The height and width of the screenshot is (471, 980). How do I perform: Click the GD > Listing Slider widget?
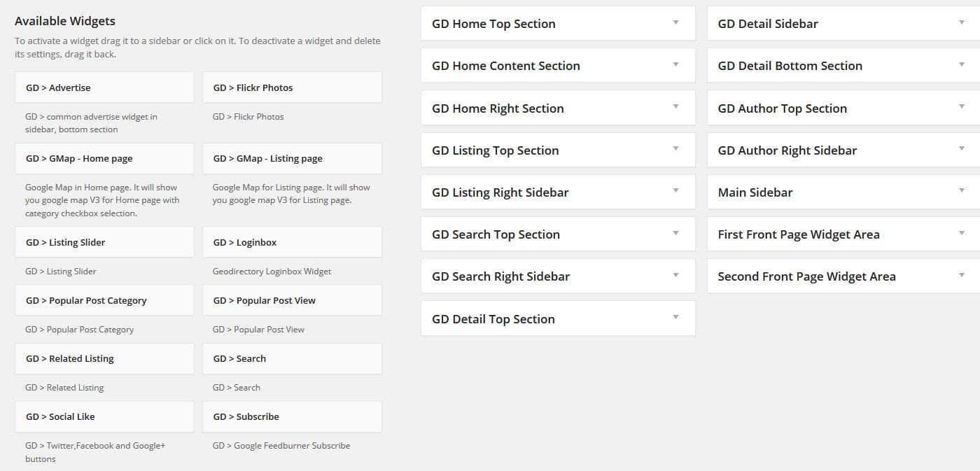104,242
